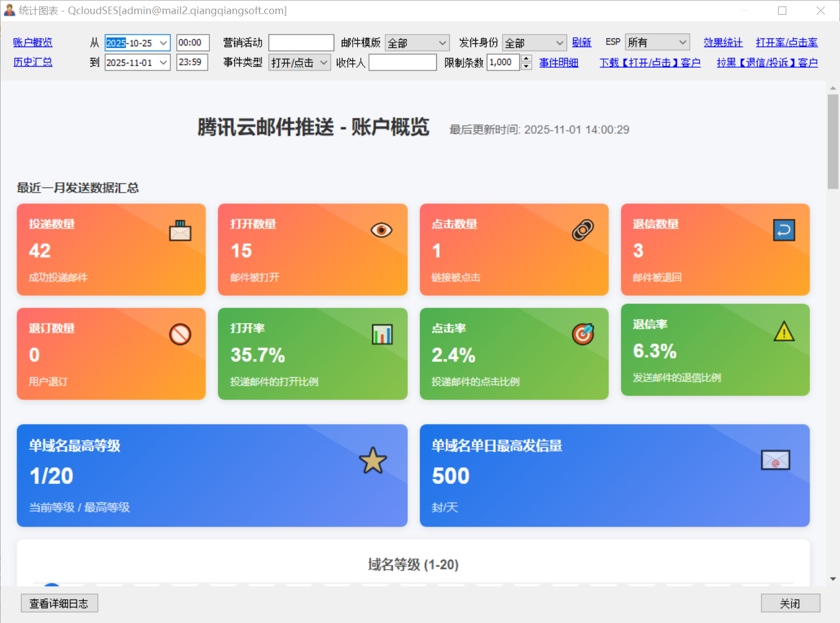Expand the 事件类型 dropdown showing 打开/点击
The height and width of the screenshot is (623, 840).
click(299, 62)
